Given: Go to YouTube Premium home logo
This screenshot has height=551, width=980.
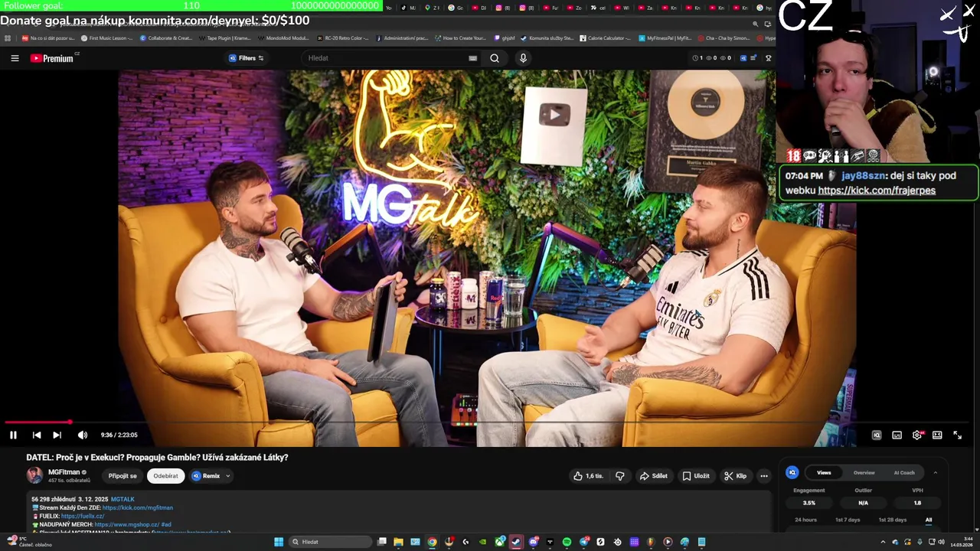Looking at the screenshot, I should coord(52,58).
